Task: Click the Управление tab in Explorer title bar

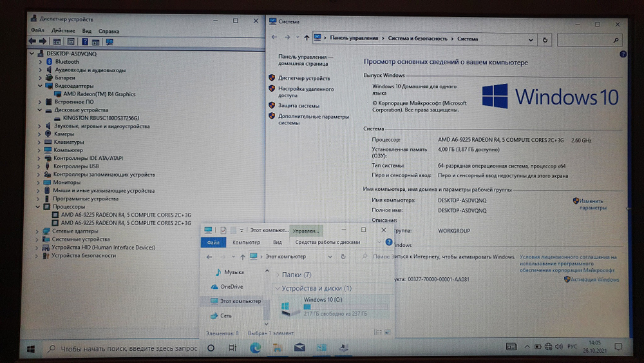Action: pyautogui.click(x=306, y=231)
